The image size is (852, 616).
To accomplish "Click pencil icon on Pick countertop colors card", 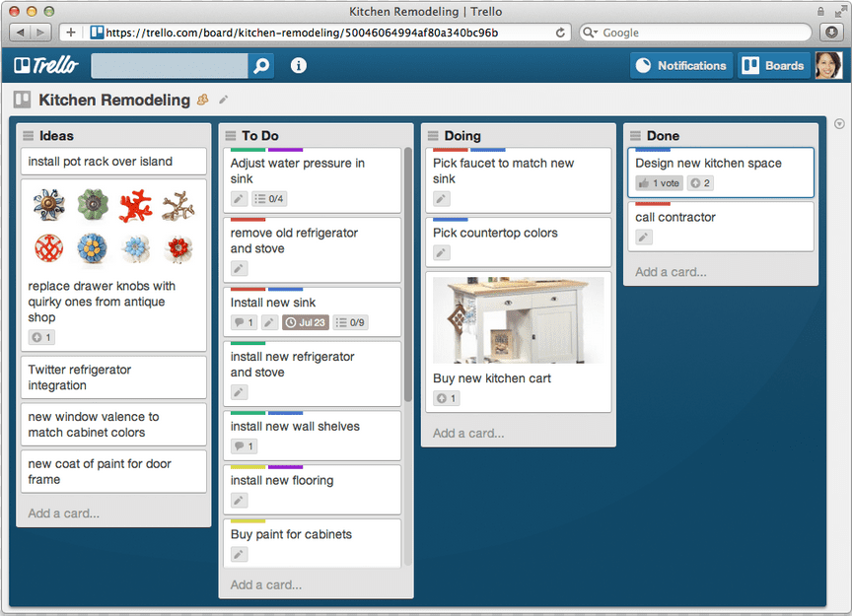I will pyautogui.click(x=442, y=252).
